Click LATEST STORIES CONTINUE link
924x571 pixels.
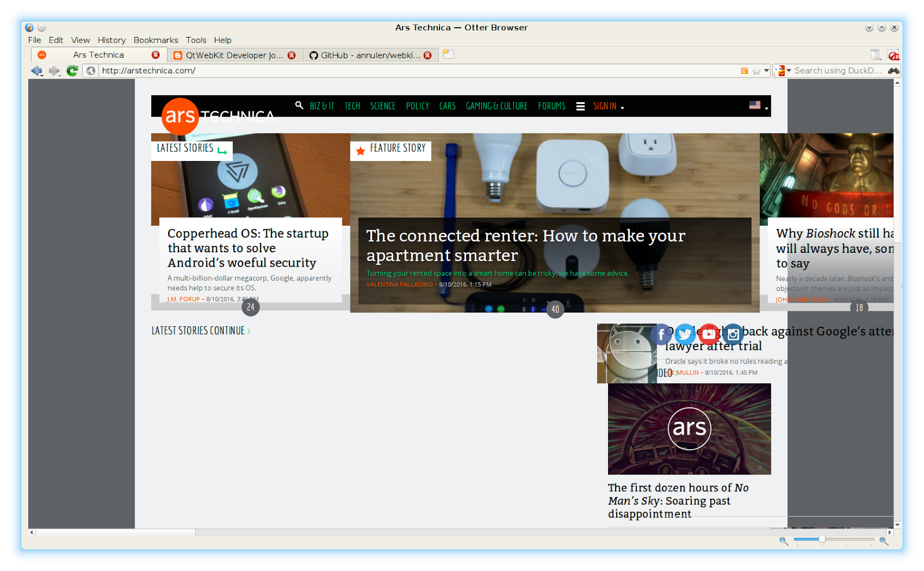(200, 331)
